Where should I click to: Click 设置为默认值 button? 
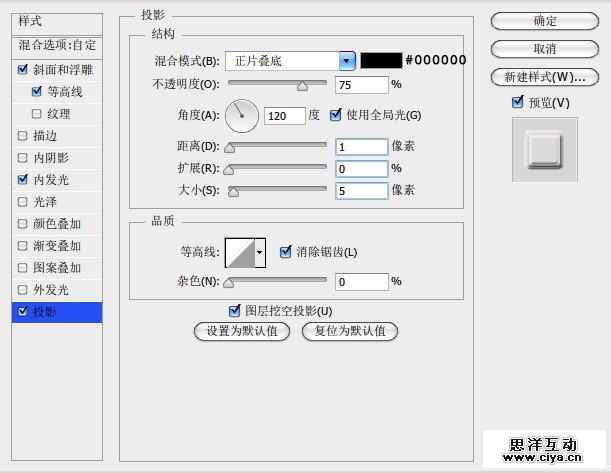pyautogui.click(x=242, y=331)
